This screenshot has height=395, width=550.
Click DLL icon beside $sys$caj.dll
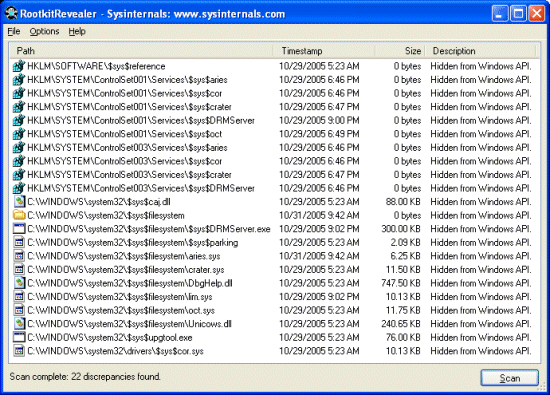[19, 202]
